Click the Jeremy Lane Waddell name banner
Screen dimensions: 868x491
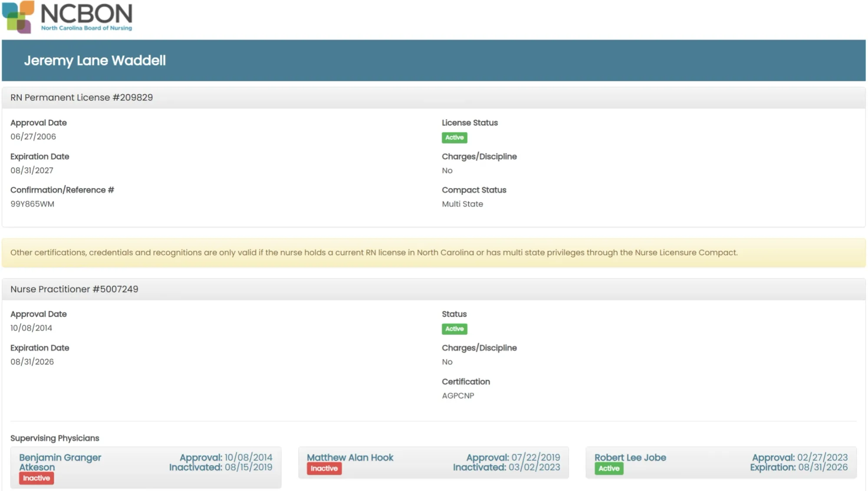click(x=95, y=61)
